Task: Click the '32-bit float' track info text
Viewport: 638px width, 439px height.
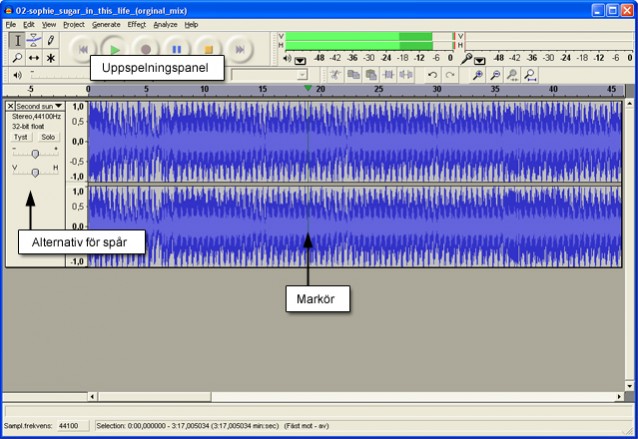Action: pyautogui.click(x=28, y=126)
